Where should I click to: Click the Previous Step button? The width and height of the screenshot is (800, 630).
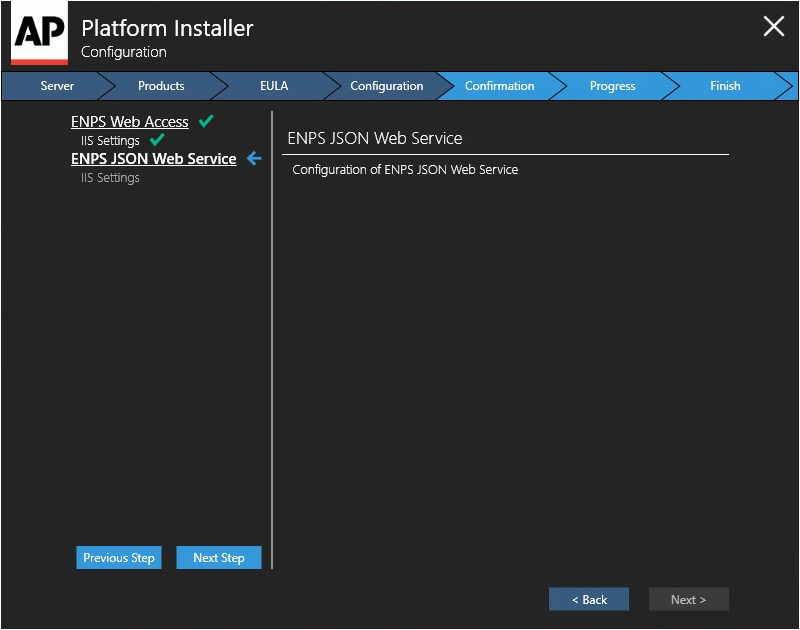click(119, 558)
